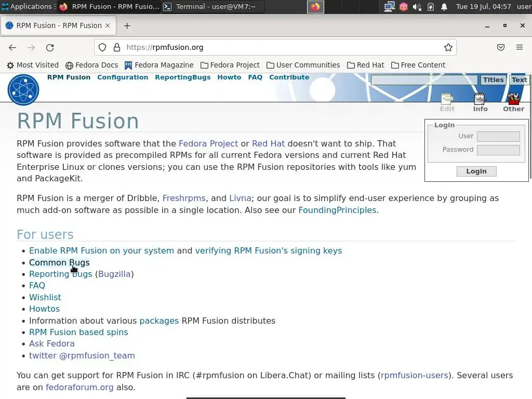The height and width of the screenshot is (399, 532).
Task: Open the notifications bell icon
Action: pos(444,7)
